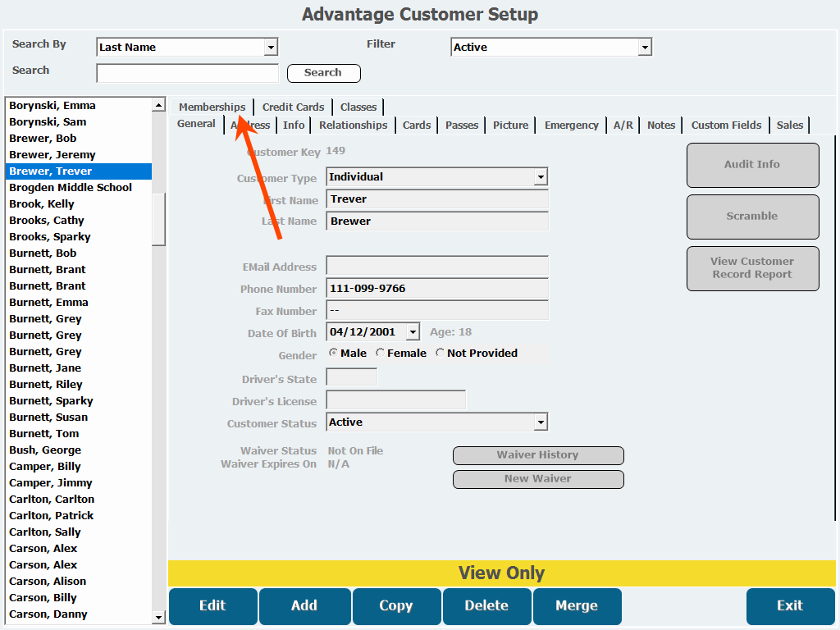The image size is (840, 630).
Task: Select Carson, Danny in customer list
Action: pyautogui.click(x=79, y=614)
